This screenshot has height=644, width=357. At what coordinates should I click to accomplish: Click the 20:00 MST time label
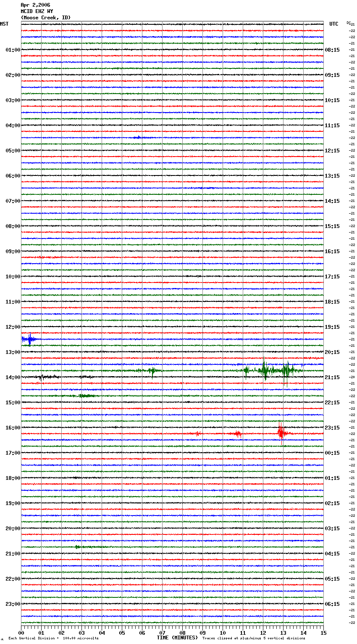[x=13, y=529]
